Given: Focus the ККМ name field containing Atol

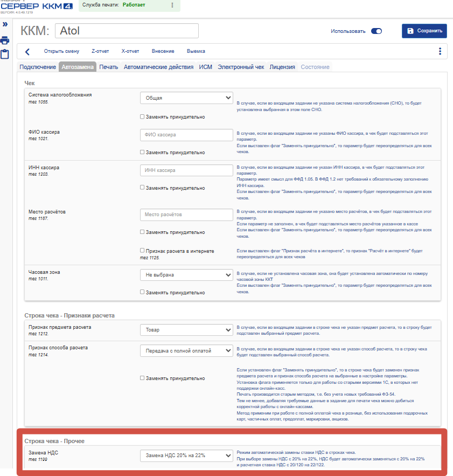Looking at the screenshot, I should (127, 31).
